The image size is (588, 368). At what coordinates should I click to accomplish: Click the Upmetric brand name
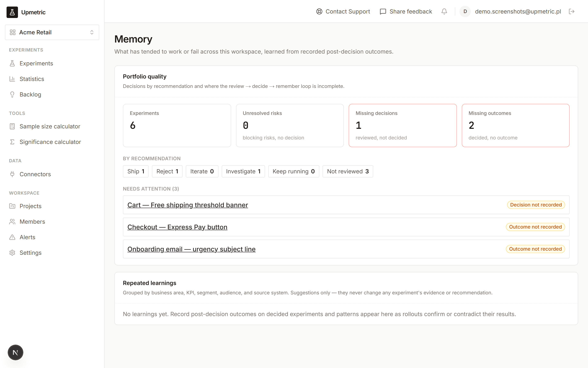pos(33,12)
